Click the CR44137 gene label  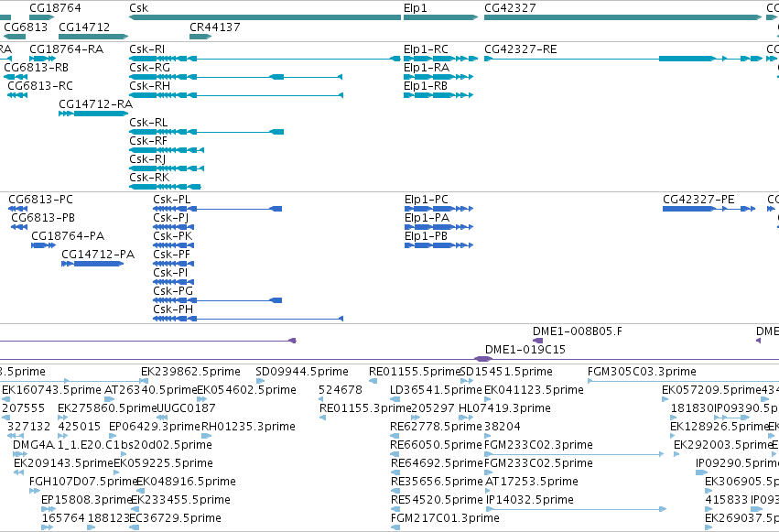click(x=214, y=27)
